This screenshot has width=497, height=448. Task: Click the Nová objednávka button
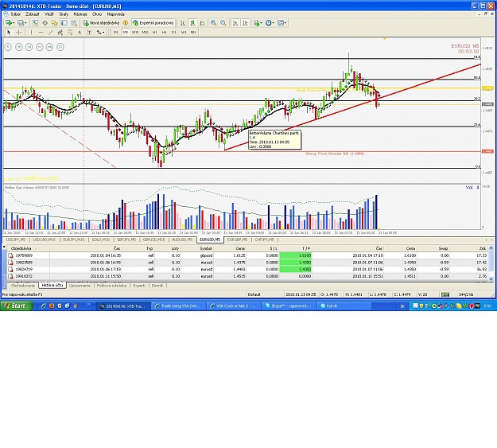click(x=101, y=23)
